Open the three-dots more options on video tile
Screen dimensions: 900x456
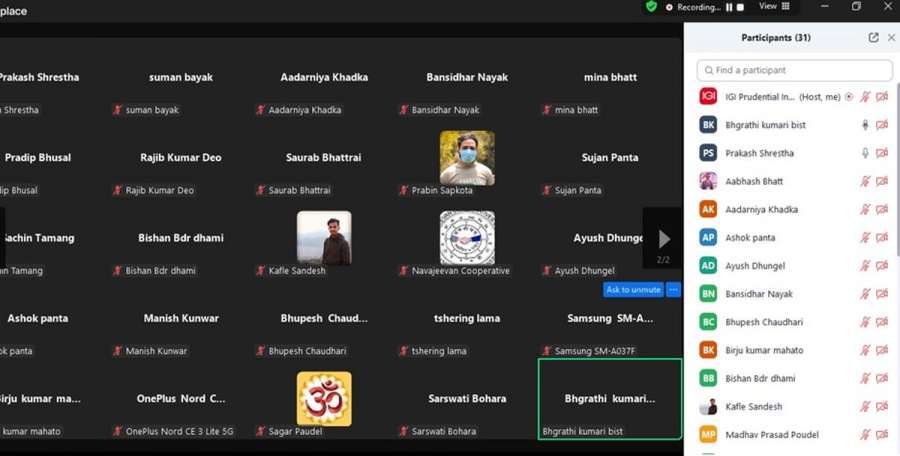click(673, 289)
